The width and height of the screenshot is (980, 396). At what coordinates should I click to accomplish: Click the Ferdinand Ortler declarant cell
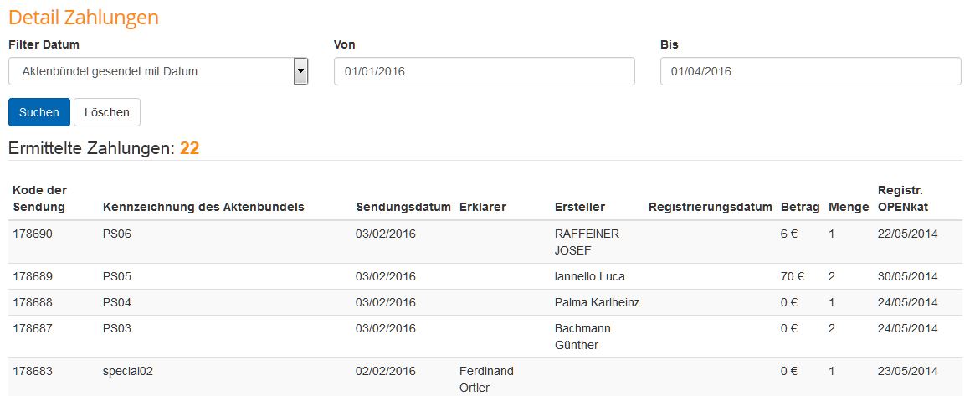486,379
